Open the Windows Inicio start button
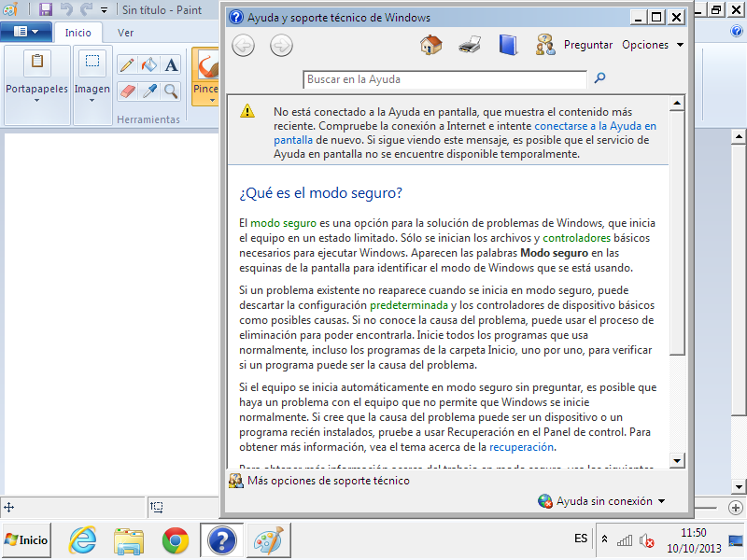747x560 pixels. pos(27,540)
